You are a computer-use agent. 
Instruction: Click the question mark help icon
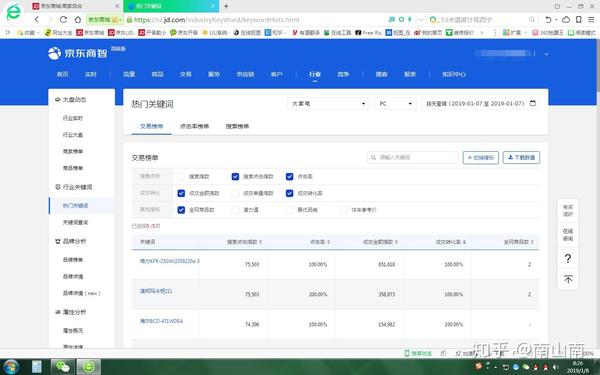(568, 259)
